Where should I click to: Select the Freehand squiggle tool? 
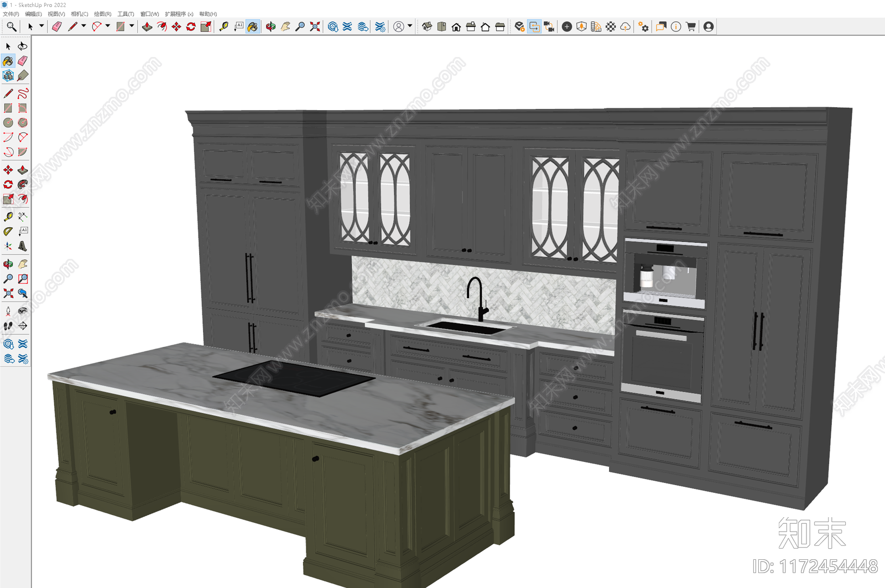pyautogui.click(x=23, y=93)
